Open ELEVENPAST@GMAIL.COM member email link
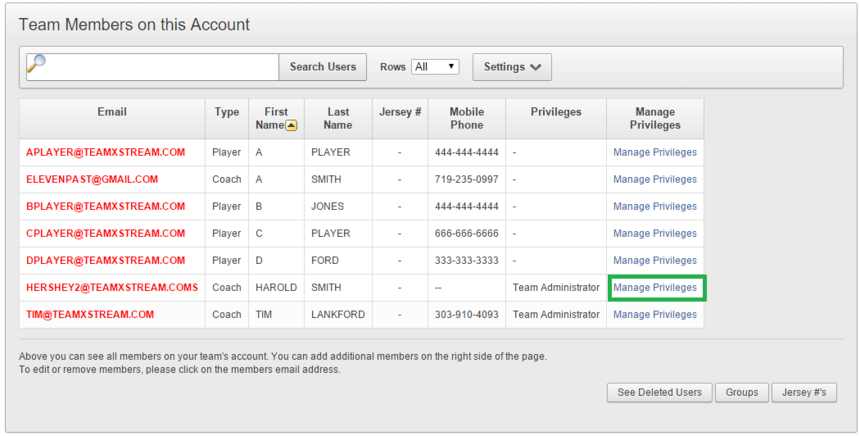This screenshot has height=436, width=860. pyautogui.click(x=92, y=179)
